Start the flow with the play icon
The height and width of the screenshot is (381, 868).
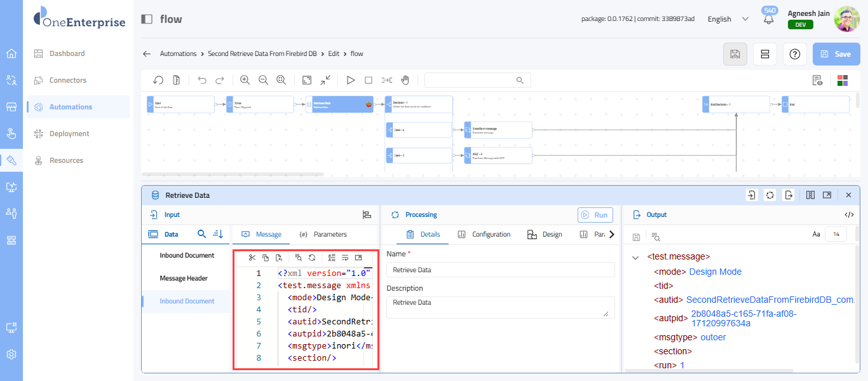tap(350, 80)
